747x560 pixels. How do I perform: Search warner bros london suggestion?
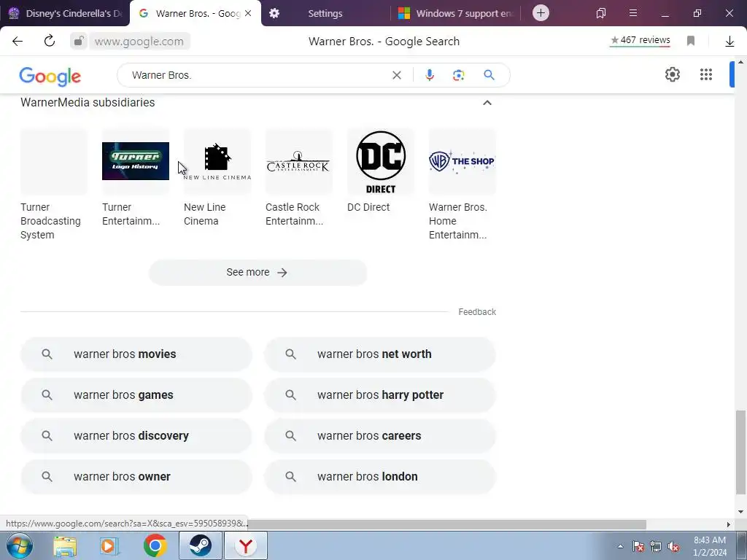[x=379, y=477]
